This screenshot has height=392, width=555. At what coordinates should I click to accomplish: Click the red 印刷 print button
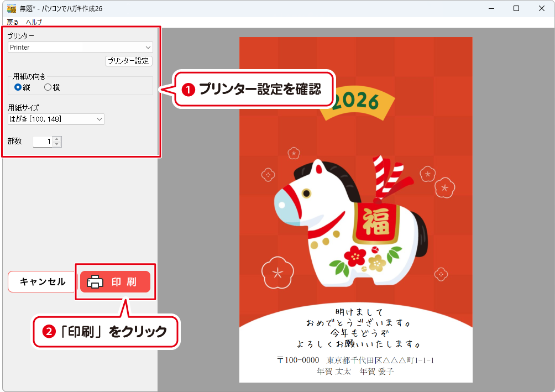click(115, 281)
